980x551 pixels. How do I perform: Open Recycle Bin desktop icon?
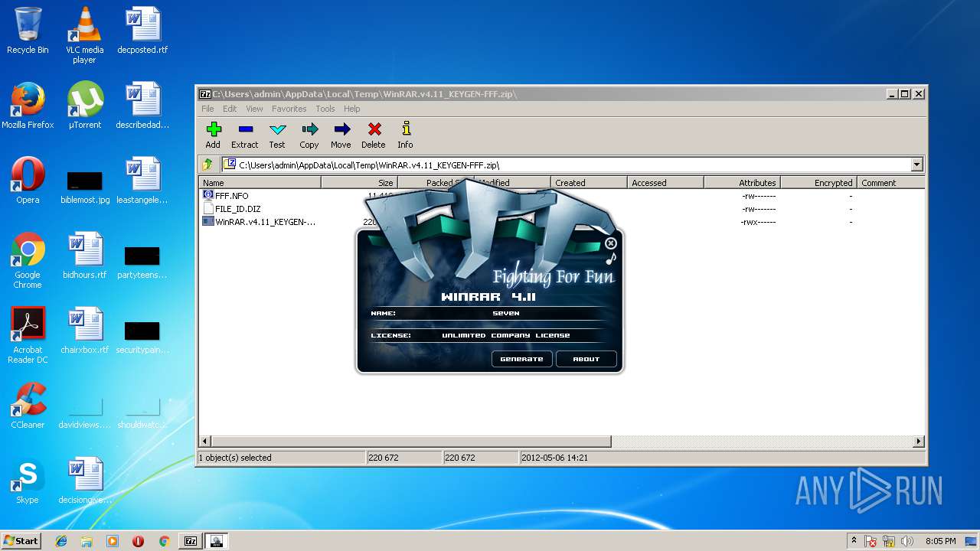tap(28, 31)
